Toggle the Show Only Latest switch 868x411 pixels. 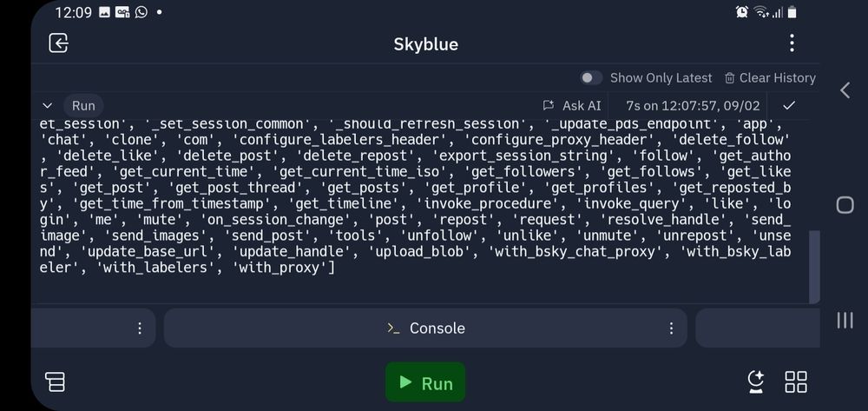pyautogui.click(x=590, y=78)
